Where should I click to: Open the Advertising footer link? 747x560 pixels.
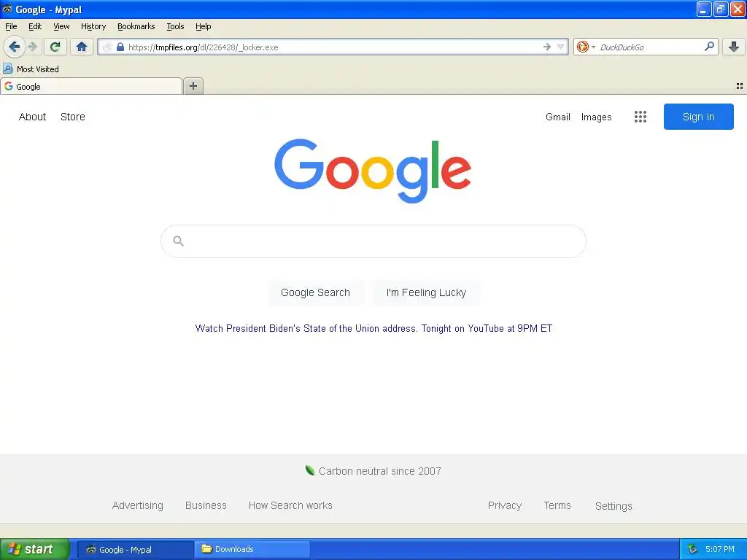(138, 506)
